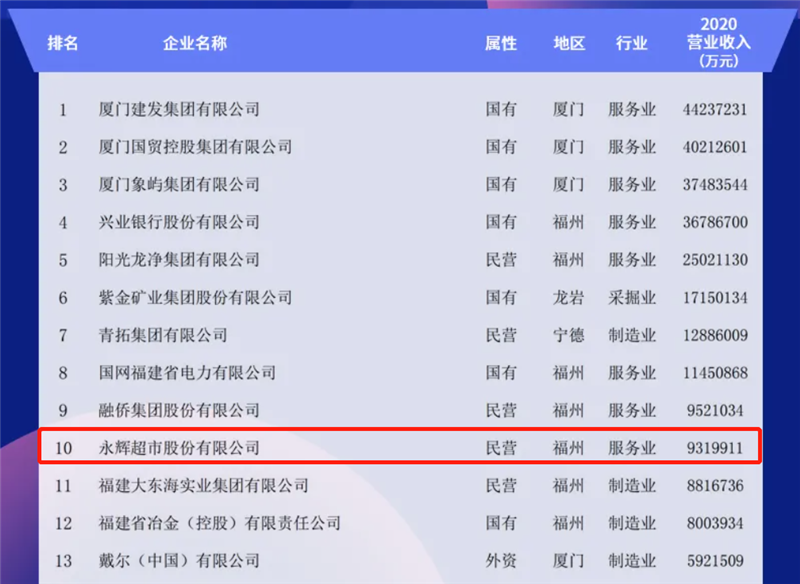The image size is (800, 584).
Task: Click 紫金矿业集团股份有限公司 company name
Action: 195,297
